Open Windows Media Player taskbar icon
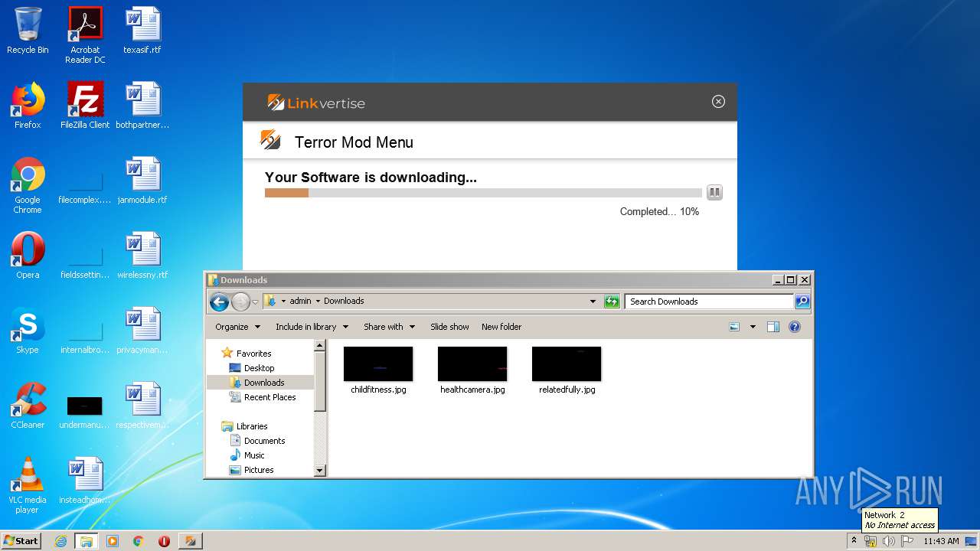980x551 pixels. pyautogui.click(x=113, y=541)
